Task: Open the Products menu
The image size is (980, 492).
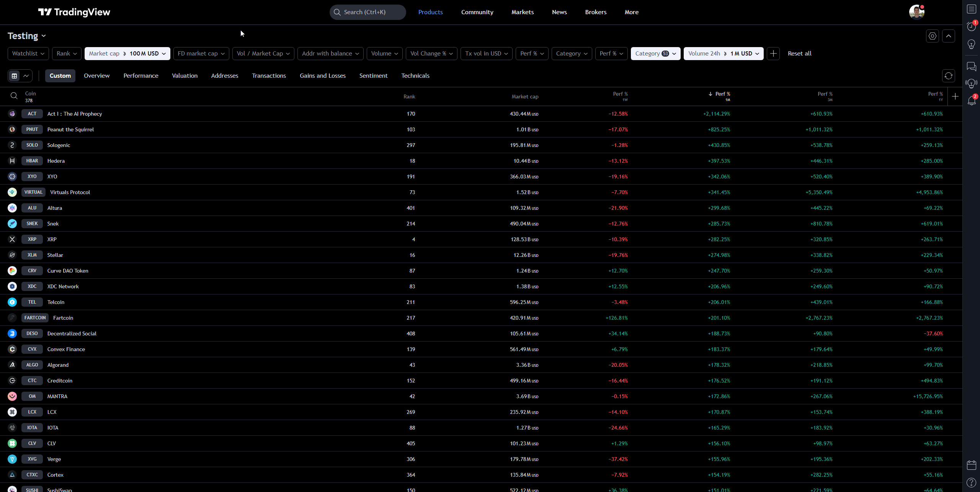Action: (431, 12)
